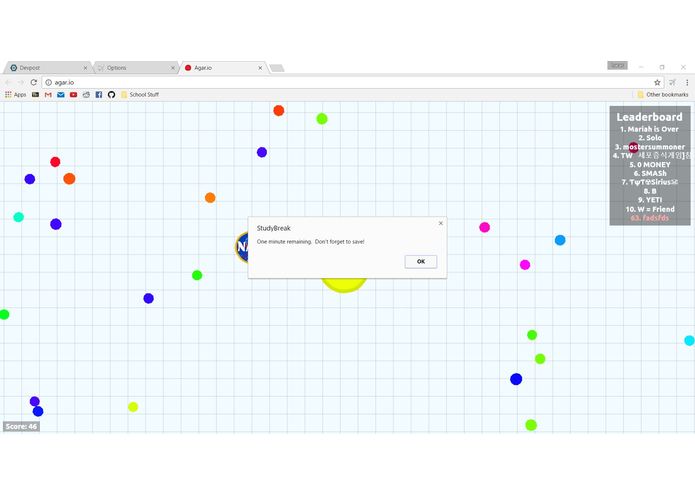The width and height of the screenshot is (695, 494).
Task: Click 'mostersummoner' leaderboard entry
Action: (650, 147)
